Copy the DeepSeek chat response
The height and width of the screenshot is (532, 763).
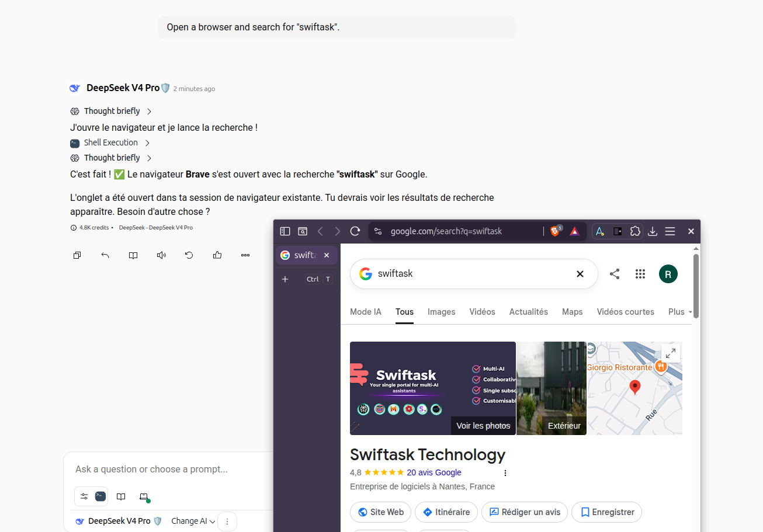(77, 255)
